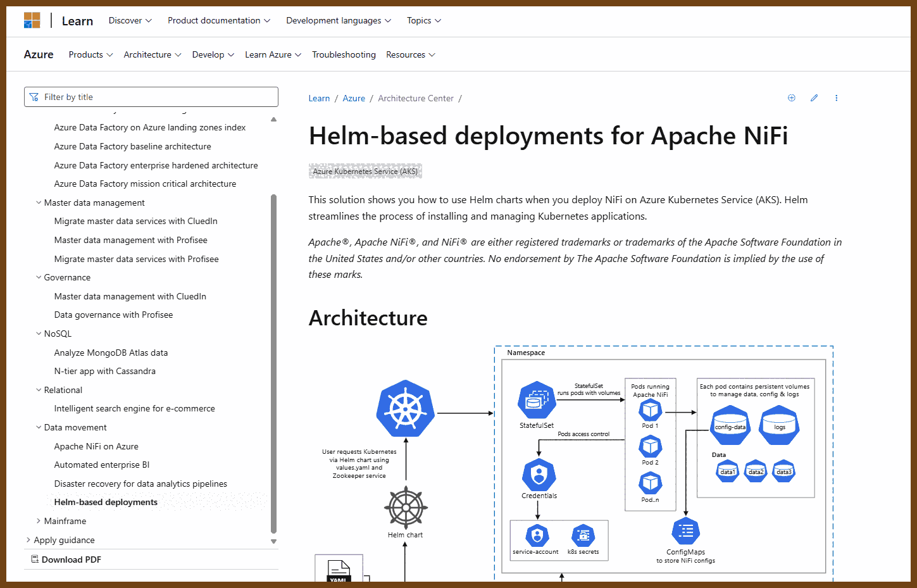Click the Learn site title link
917x588 pixels.
[x=77, y=21]
